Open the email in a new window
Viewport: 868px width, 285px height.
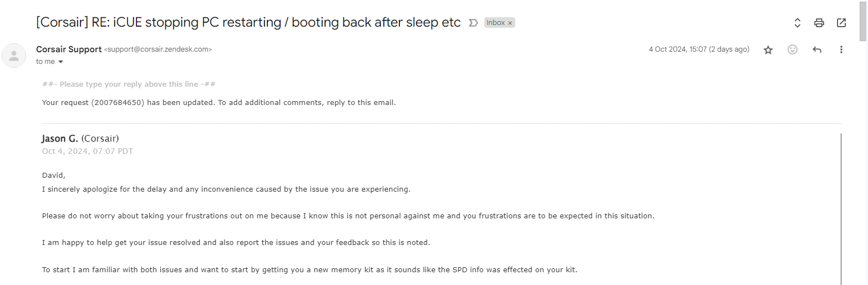pyautogui.click(x=841, y=23)
